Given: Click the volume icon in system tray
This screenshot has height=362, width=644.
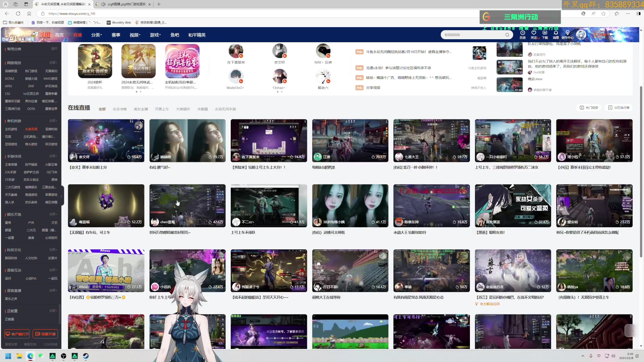Looking at the screenshot, I should [613, 356].
